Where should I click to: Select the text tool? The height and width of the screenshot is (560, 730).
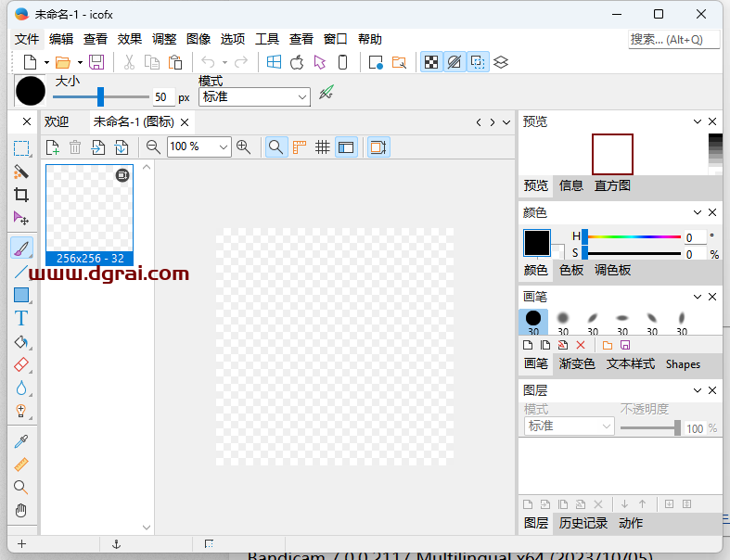click(x=21, y=318)
